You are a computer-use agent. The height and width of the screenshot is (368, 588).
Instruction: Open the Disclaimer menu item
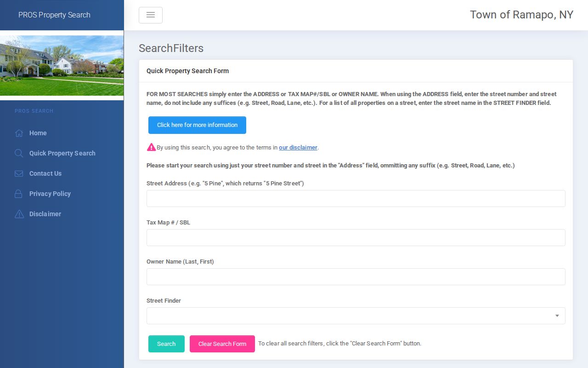(45, 214)
